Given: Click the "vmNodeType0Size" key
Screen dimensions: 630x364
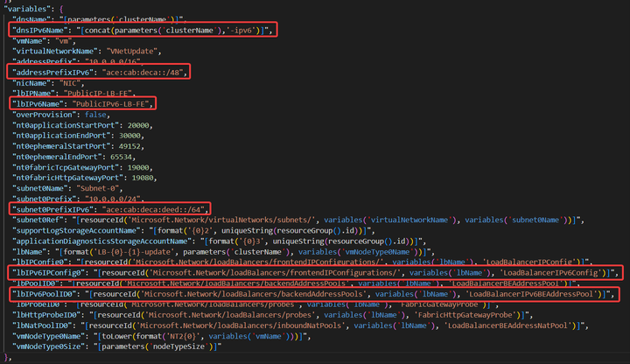Looking at the screenshot, I should [49, 346].
